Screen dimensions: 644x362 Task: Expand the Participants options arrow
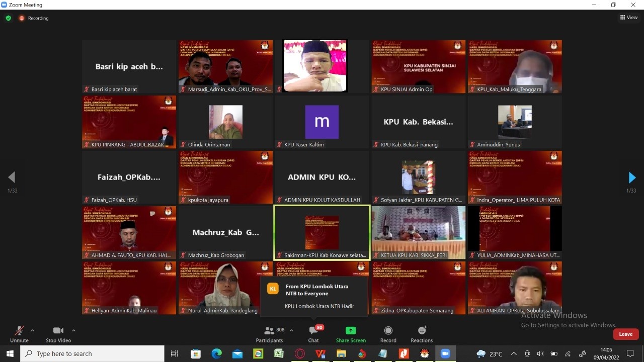(291, 330)
